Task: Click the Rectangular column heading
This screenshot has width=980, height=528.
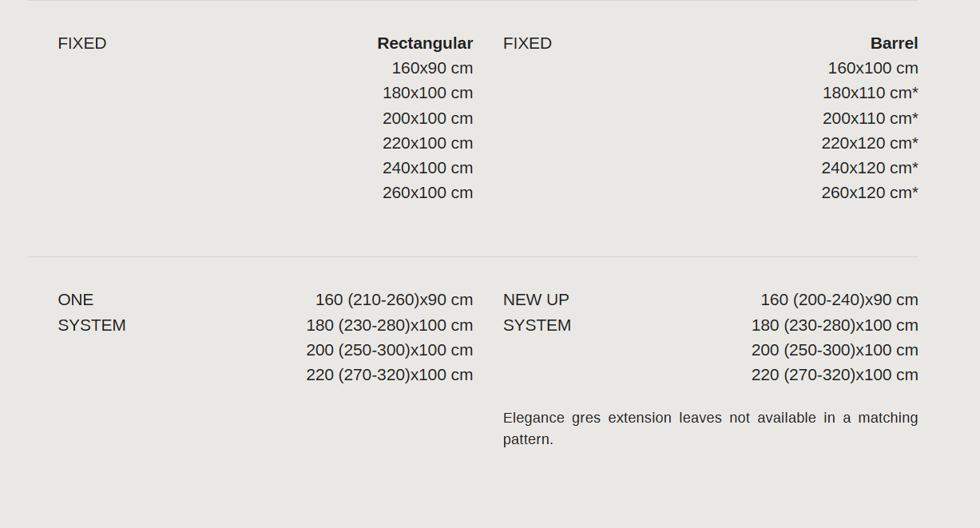Action: pyautogui.click(x=425, y=43)
